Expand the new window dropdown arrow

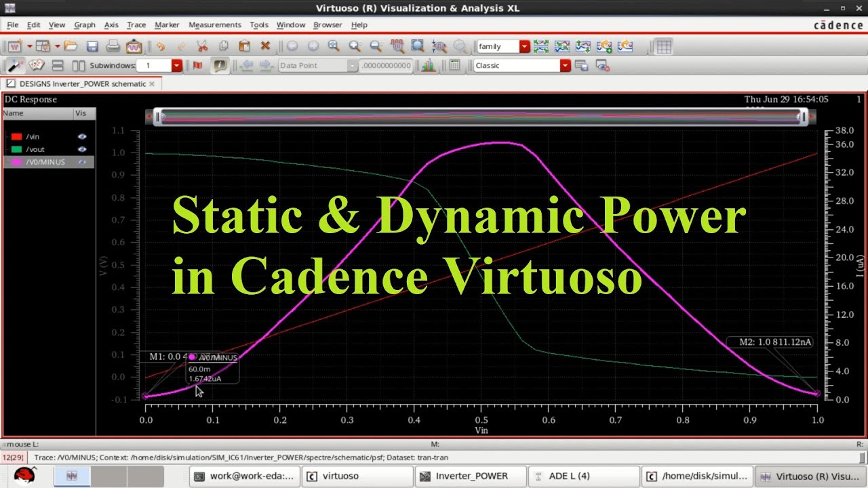point(29,46)
